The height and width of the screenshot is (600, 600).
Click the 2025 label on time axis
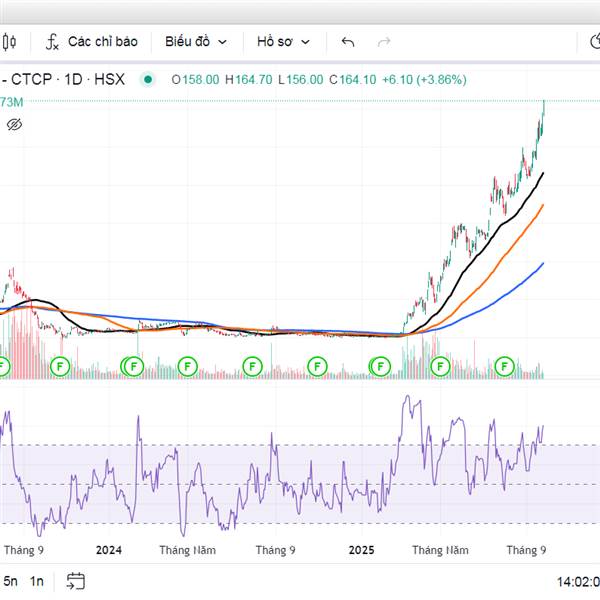360,550
